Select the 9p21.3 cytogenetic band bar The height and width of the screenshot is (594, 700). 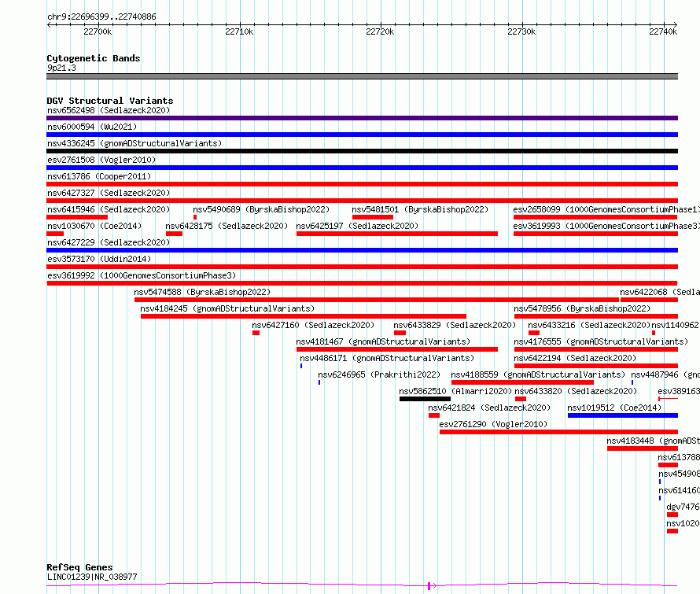(x=362, y=76)
